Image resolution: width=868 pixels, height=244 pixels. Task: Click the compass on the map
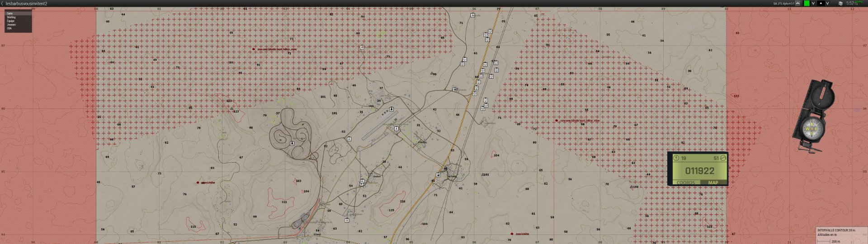coord(813,116)
